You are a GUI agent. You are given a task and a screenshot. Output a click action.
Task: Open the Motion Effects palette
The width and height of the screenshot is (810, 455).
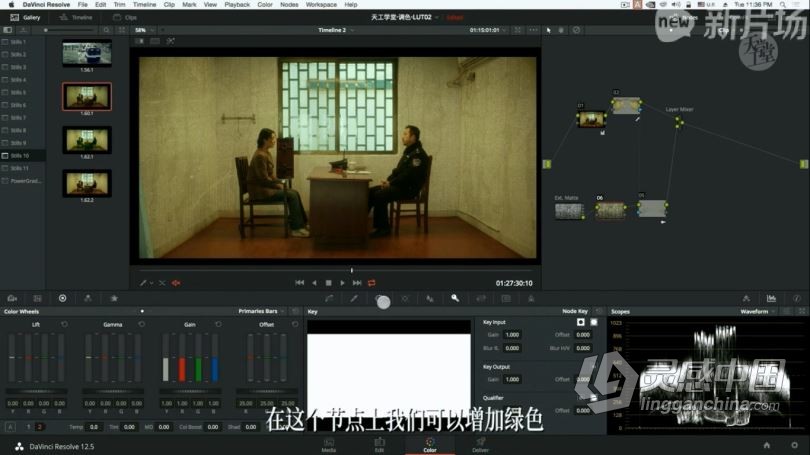(114, 299)
